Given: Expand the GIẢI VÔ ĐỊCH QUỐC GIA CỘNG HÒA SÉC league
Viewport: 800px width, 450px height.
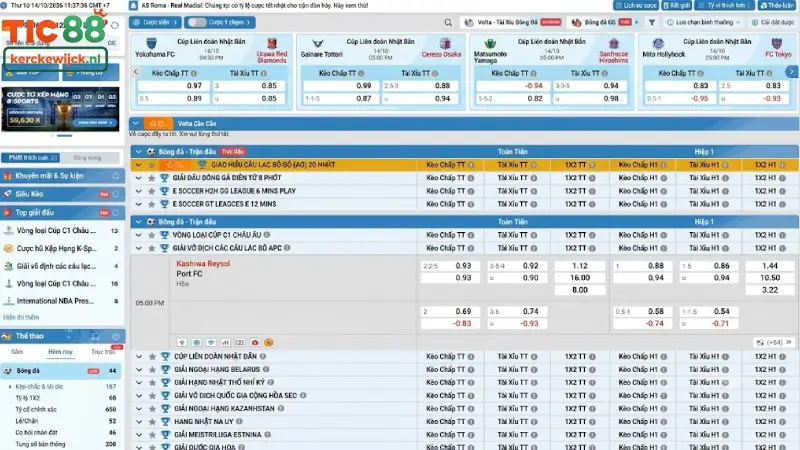Looking at the screenshot, I should [x=139, y=396].
